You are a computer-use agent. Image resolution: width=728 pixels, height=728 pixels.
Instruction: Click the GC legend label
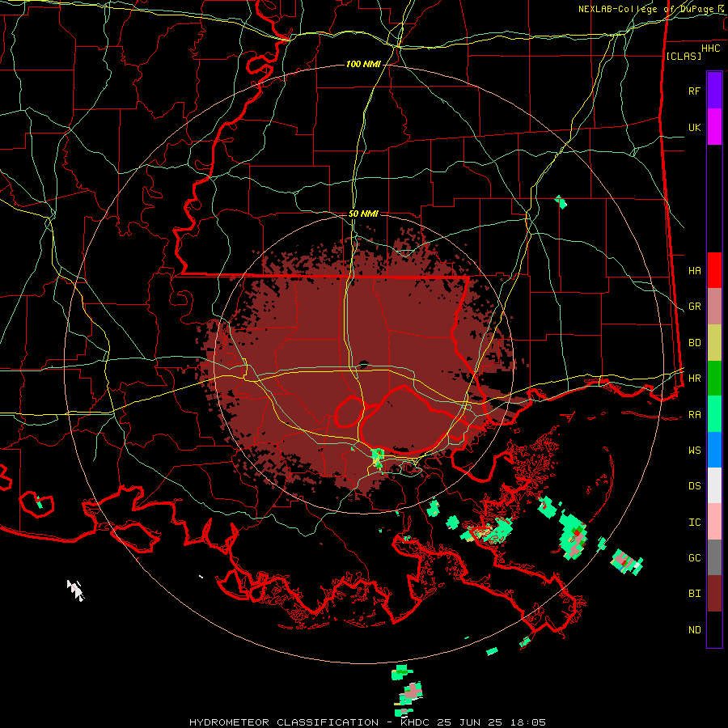click(x=694, y=558)
